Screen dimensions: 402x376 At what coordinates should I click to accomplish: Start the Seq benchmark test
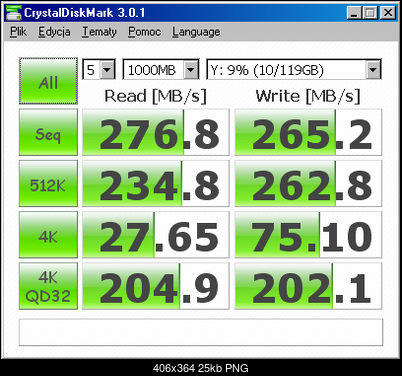click(x=48, y=132)
